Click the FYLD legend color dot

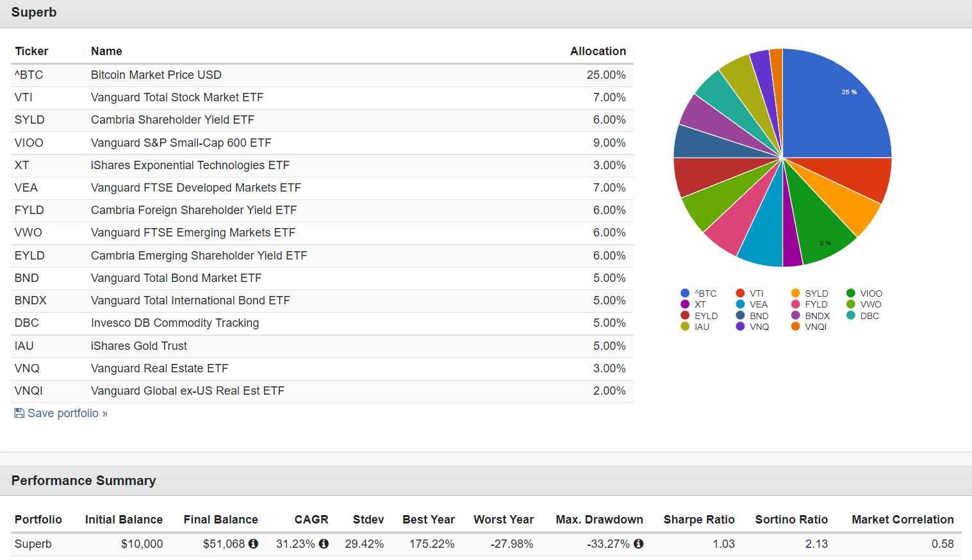(795, 304)
